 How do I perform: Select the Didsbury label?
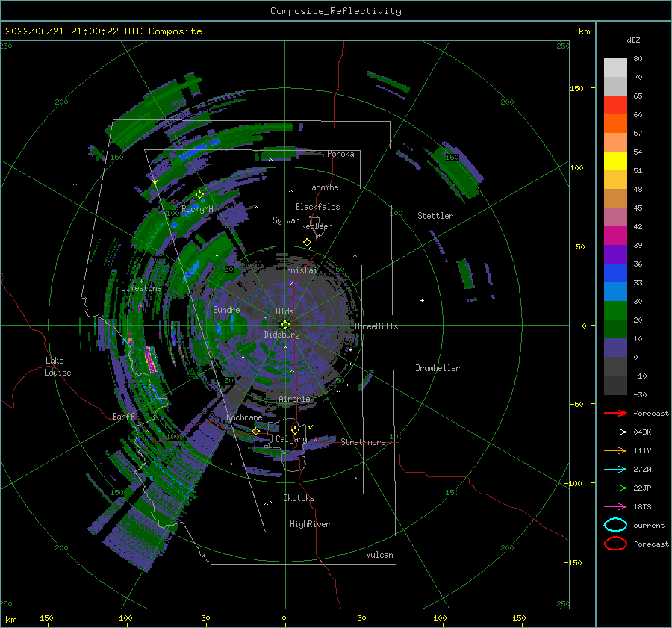(282, 335)
